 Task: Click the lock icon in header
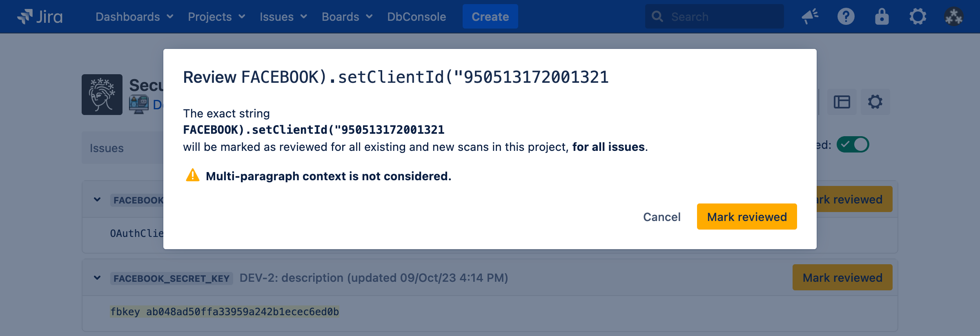882,17
